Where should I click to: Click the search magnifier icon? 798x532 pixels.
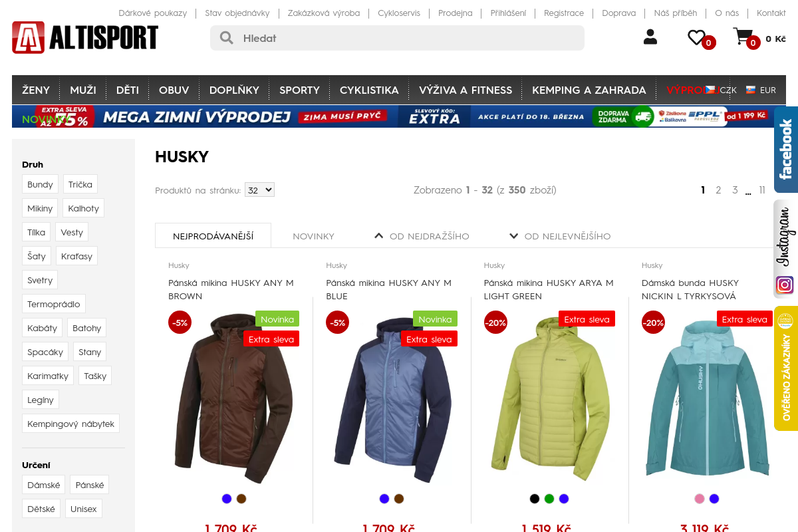coord(226,38)
